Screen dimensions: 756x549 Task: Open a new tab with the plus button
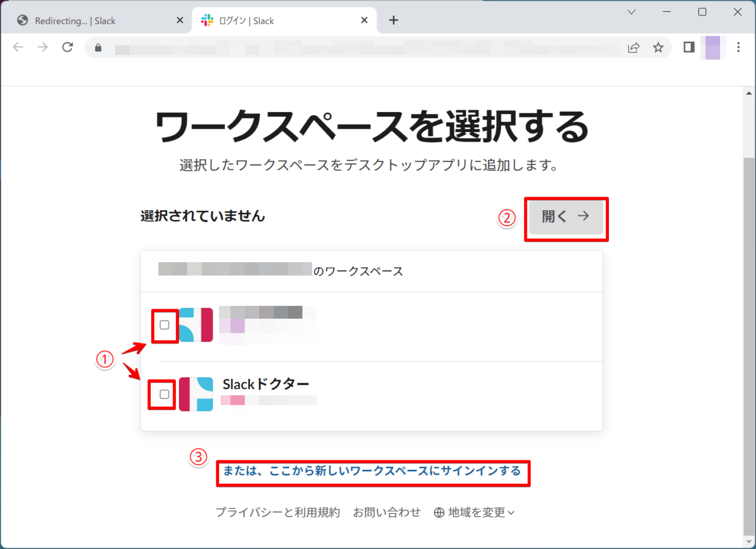tap(394, 21)
